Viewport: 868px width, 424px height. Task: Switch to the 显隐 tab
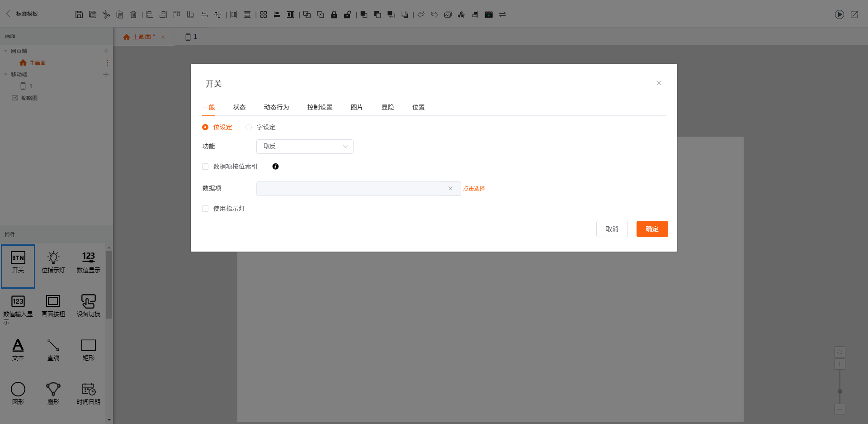coord(387,107)
